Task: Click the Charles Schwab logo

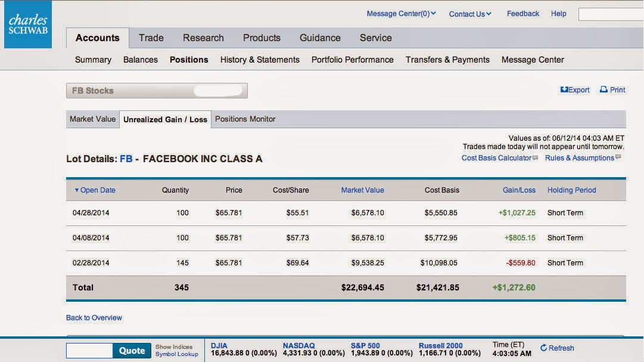Action: point(28,24)
